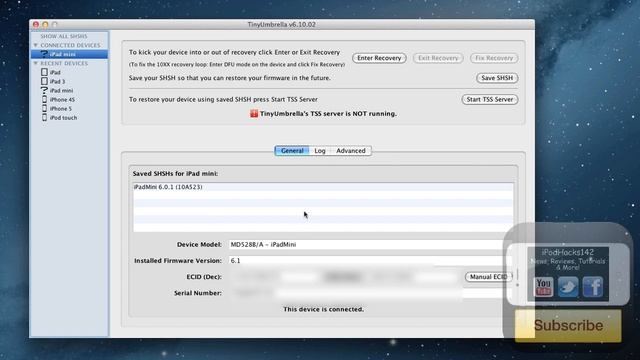The width and height of the screenshot is (640, 360).
Task: Minimize the TinyUmbrella window
Action: [45, 24]
